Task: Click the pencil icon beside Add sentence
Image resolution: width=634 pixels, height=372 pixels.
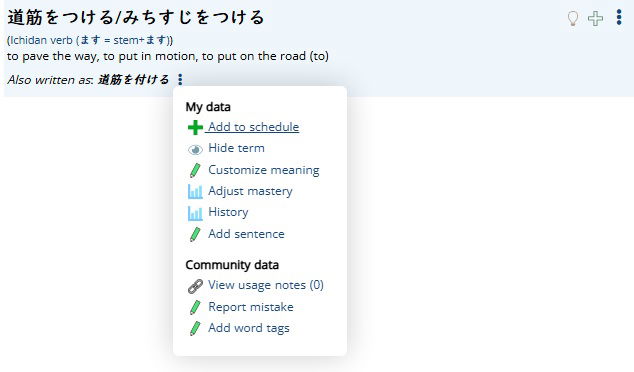Action: coord(195,234)
